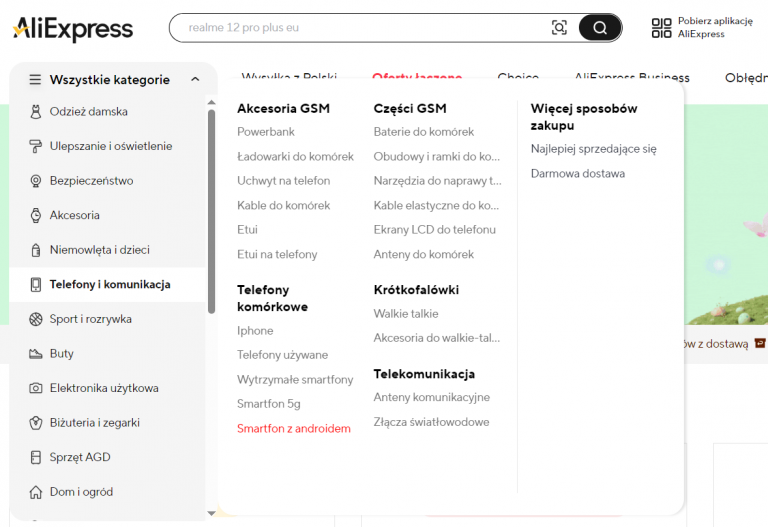Open the Smartfon z androidem link
This screenshot has width=768, height=527.
tap(294, 429)
